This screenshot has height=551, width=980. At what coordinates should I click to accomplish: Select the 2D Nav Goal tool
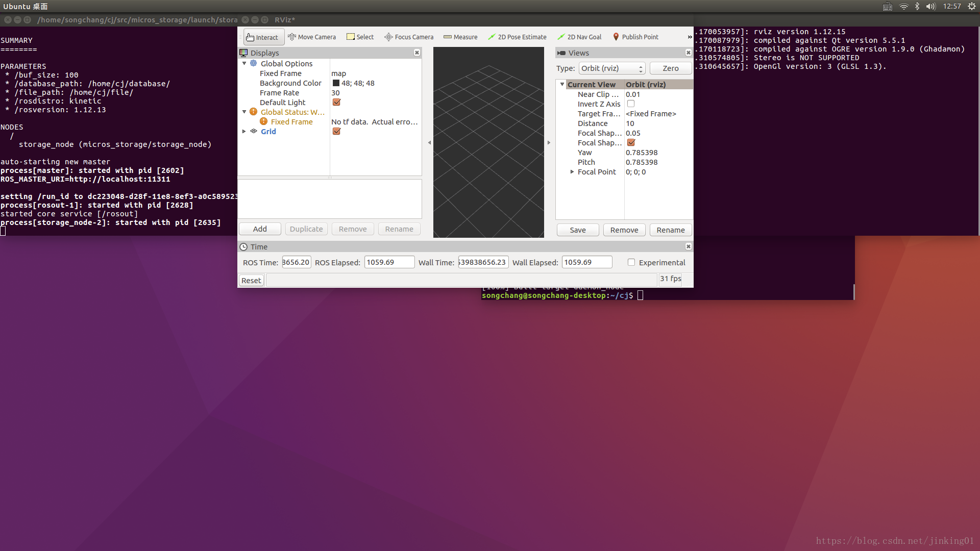579,37
